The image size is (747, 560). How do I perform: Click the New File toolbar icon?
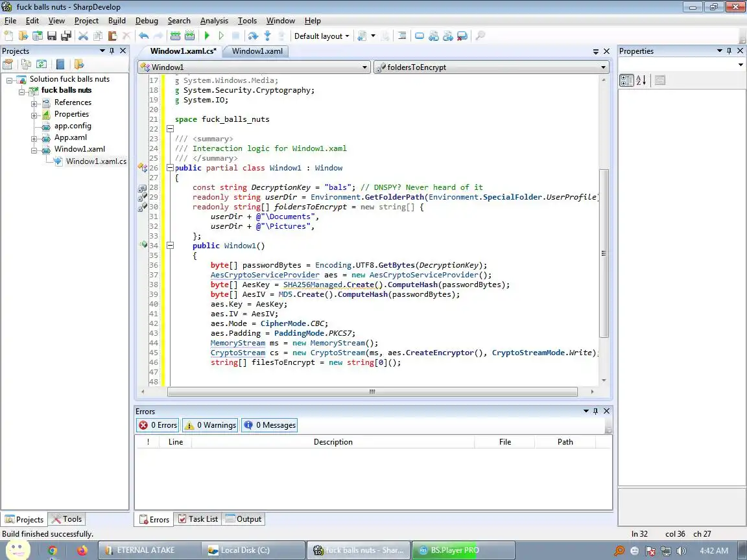pyautogui.click(x=8, y=36)
